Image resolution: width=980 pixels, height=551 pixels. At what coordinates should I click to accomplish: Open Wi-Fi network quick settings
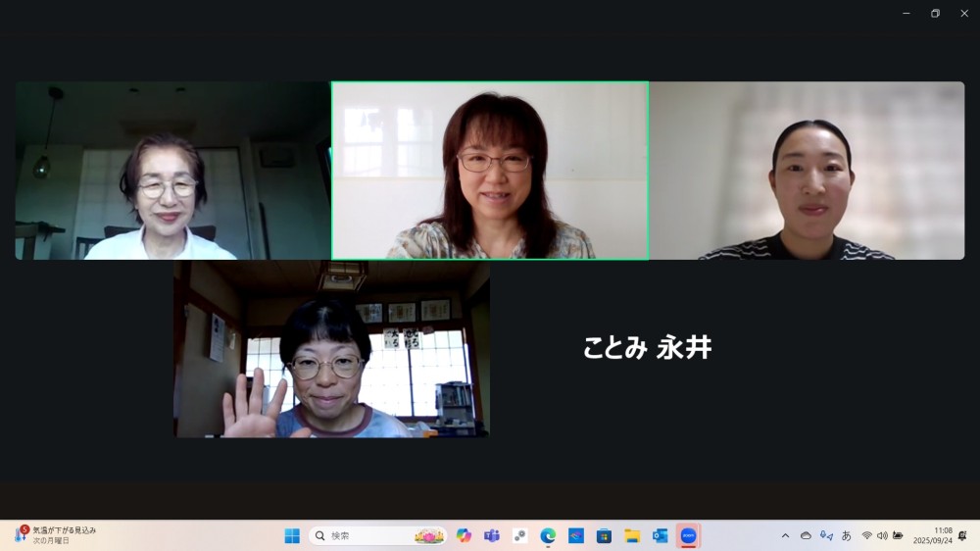point(866,535)
